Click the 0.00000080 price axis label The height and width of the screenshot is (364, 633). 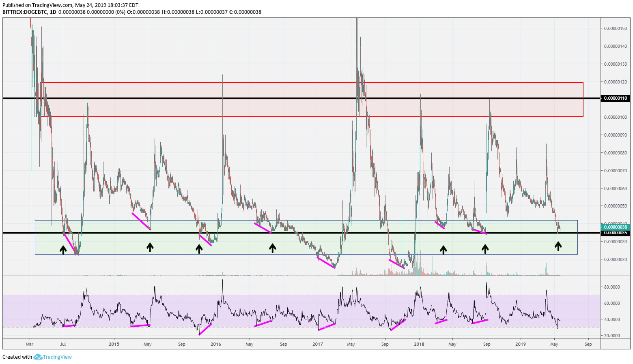tap(616, 153)
